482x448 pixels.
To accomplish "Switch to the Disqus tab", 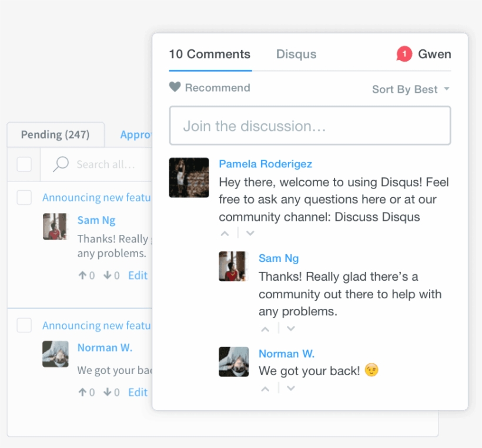I will 296,55.
